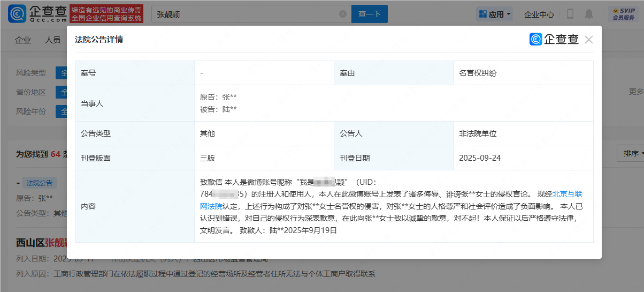
Task: Open the mobile app icon
Action: pos(570,14)
